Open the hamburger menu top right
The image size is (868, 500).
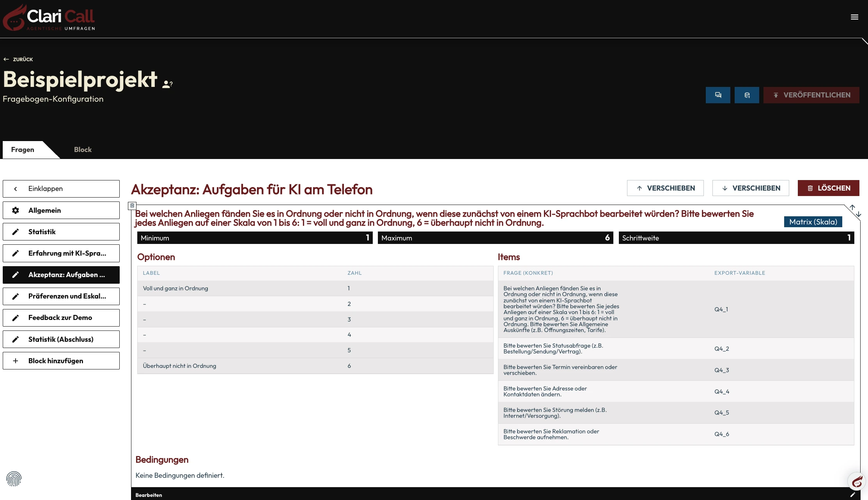(854, 17)
